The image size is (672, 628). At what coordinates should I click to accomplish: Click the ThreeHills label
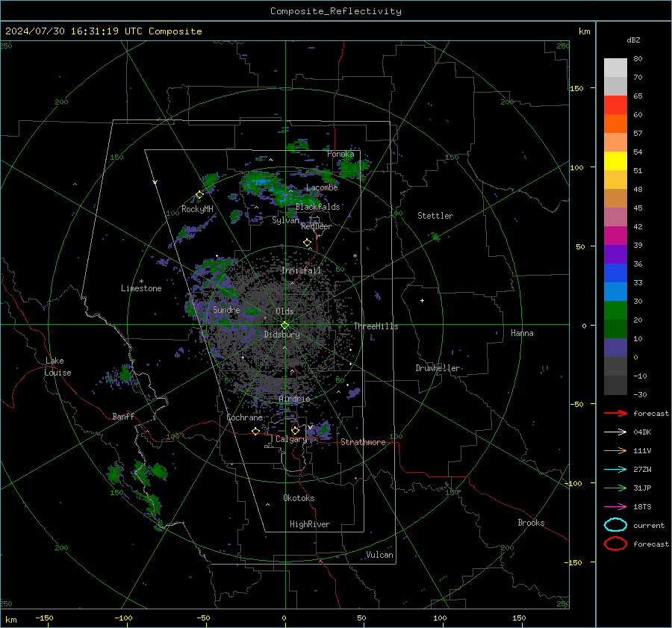(x=376, y=326)
